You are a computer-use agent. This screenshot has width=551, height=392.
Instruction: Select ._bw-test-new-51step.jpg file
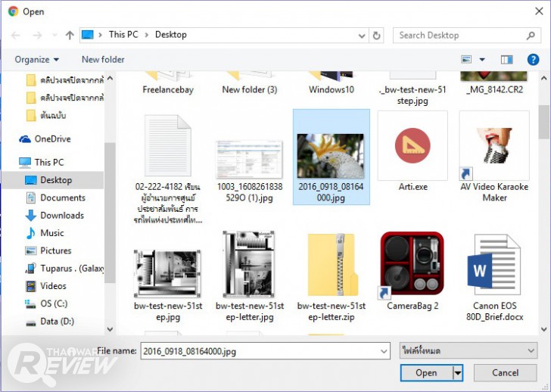tap(412, 89)
